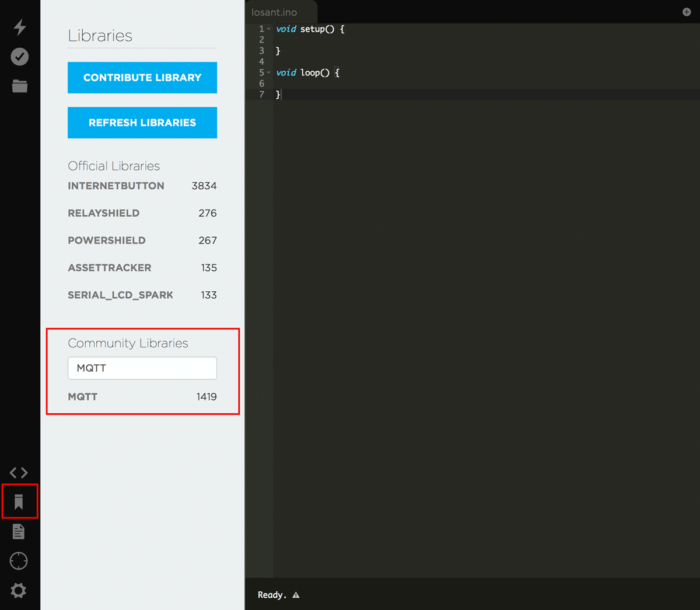Screen dimensions: 700x610
Task: Open the Code angle-brackets icon
Action: point(19,472)
